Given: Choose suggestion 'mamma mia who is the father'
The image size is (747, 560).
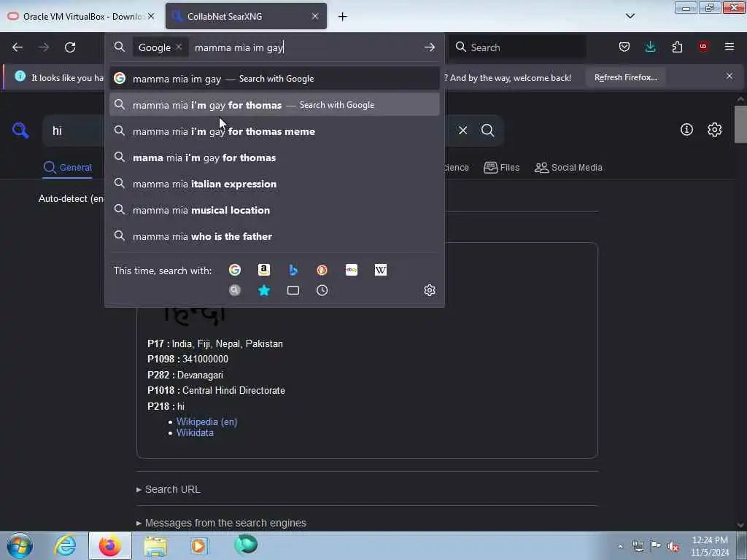Looking at the screenshot, I should point(274,236).
